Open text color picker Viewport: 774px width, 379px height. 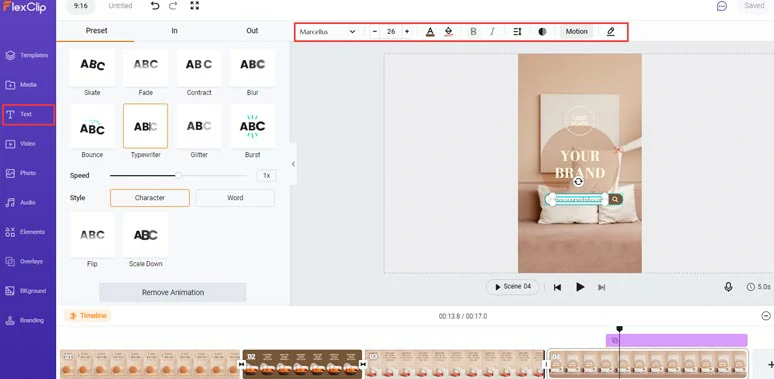pos(430,32)
